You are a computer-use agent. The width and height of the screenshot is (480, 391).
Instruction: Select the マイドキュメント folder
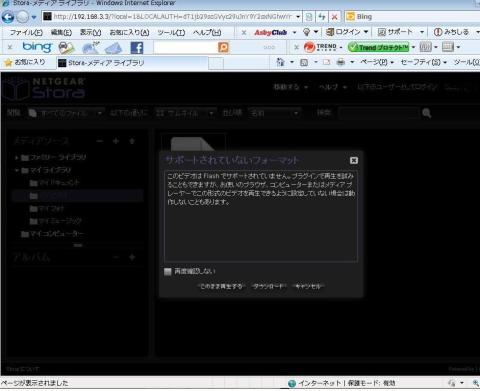55,183
